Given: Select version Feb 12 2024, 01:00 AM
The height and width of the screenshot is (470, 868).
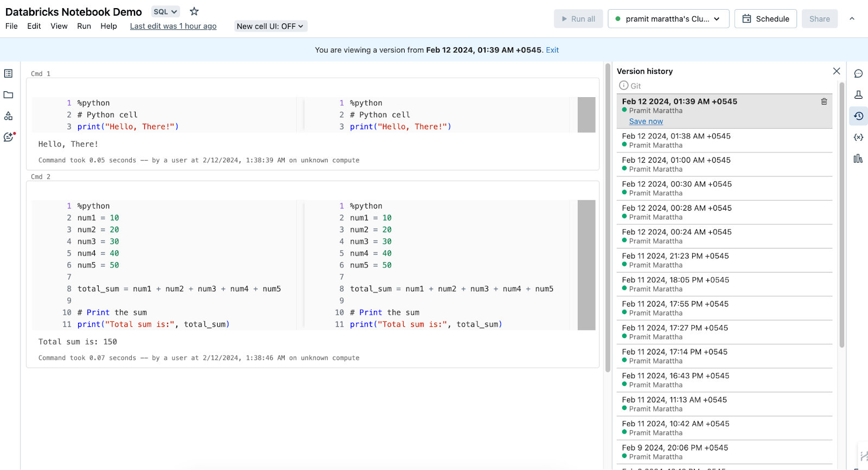Looking at the screenshot, I should (724, 164).
